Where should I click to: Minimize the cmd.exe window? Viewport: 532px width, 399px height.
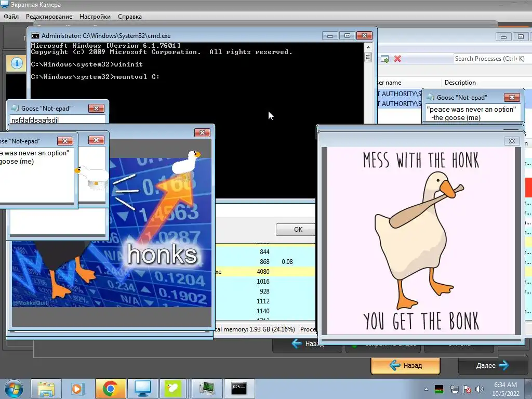tap(330, 36)
